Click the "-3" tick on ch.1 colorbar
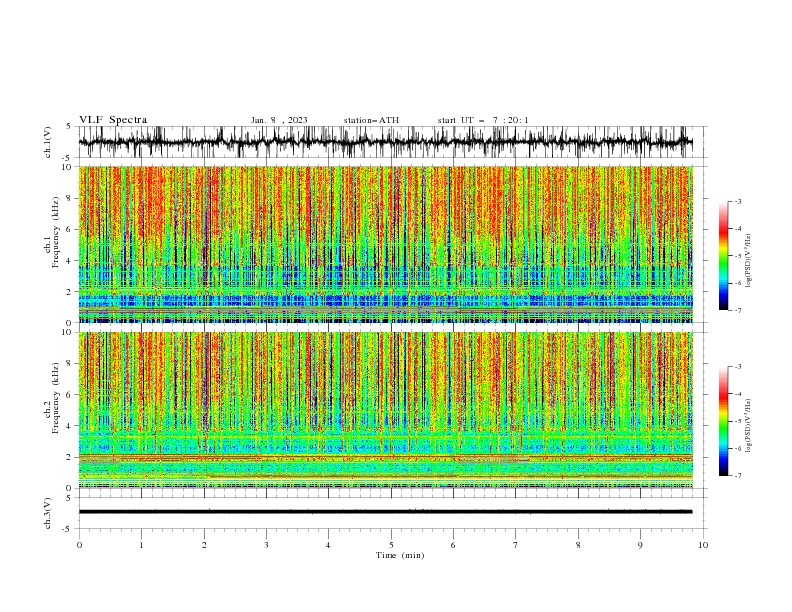This screenshot has height=612, width=792. [738, 201]
